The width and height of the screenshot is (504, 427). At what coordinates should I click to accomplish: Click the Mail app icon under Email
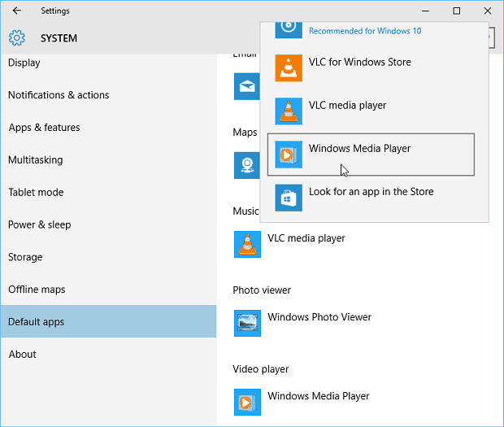pyautogui.click(x=247, y=86)
